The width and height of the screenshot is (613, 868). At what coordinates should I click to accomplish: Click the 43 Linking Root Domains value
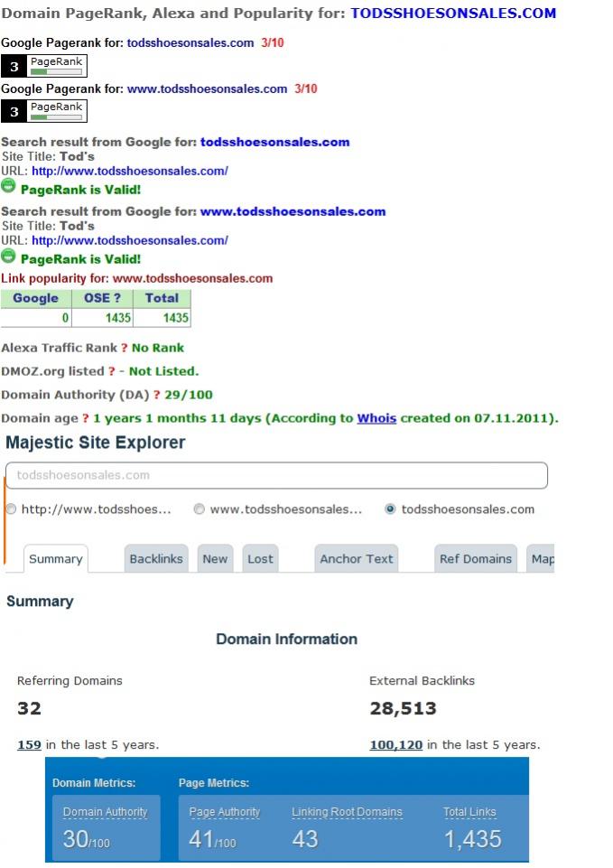pos(305,839)
